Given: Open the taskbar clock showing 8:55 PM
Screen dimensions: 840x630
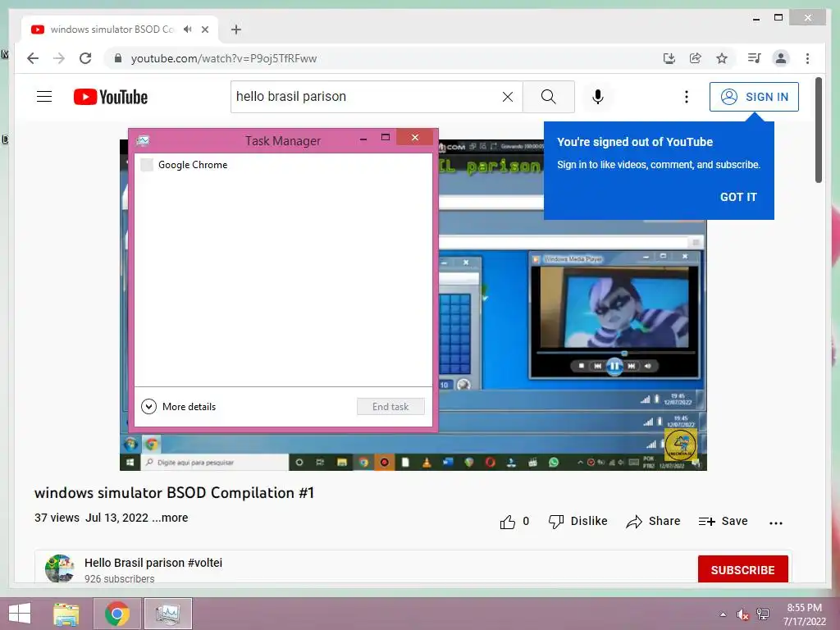Looking at the screenshot, I should pyautogui.click(x=805, y=614).
